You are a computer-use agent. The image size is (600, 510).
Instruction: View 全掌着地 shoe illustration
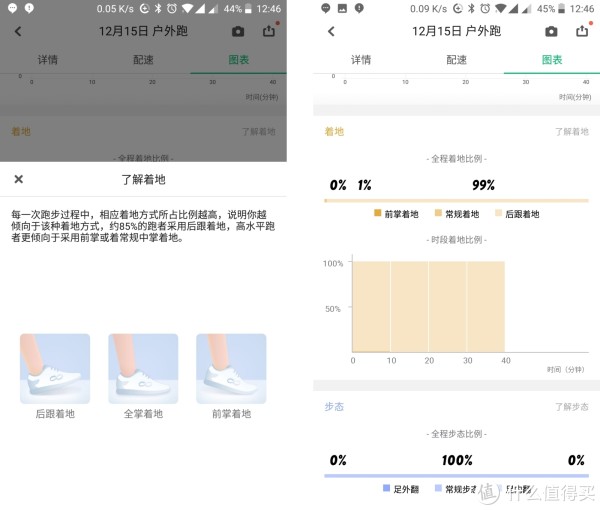point(143,368)
